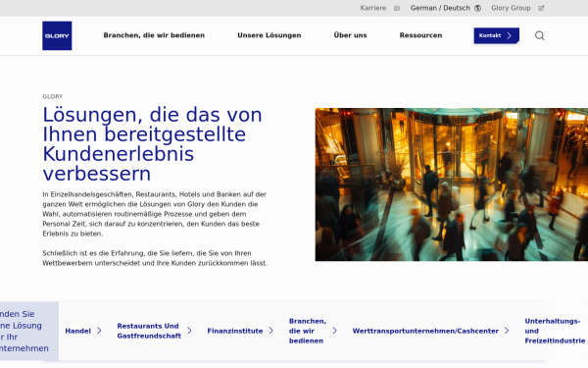Select Restaurants Und Gastfreundschaft link
The image size is (588, 368).
(x=149, y=331)
